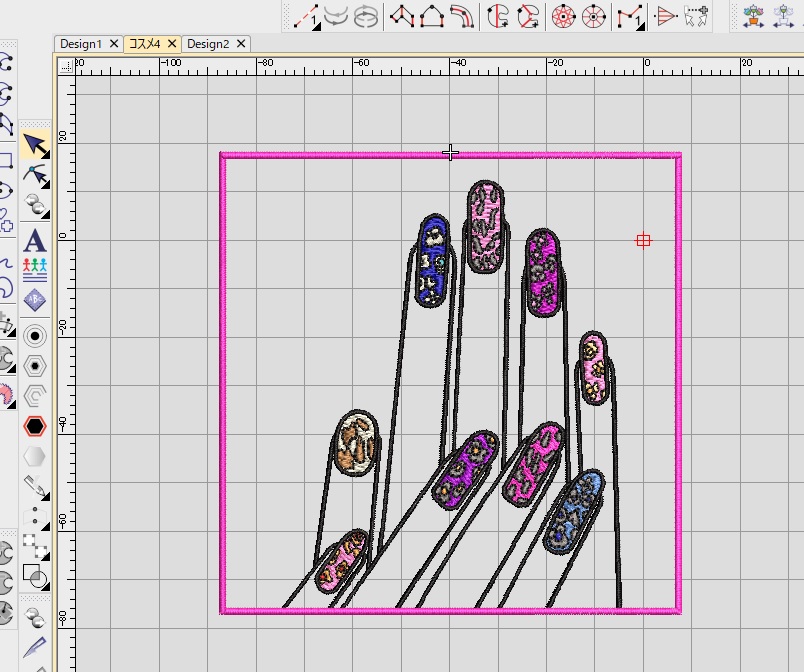Image resolution: width=804 pixels, height=672 pixels.
Task: Choose the Reshape Object tool
Action: pos(35,175)
